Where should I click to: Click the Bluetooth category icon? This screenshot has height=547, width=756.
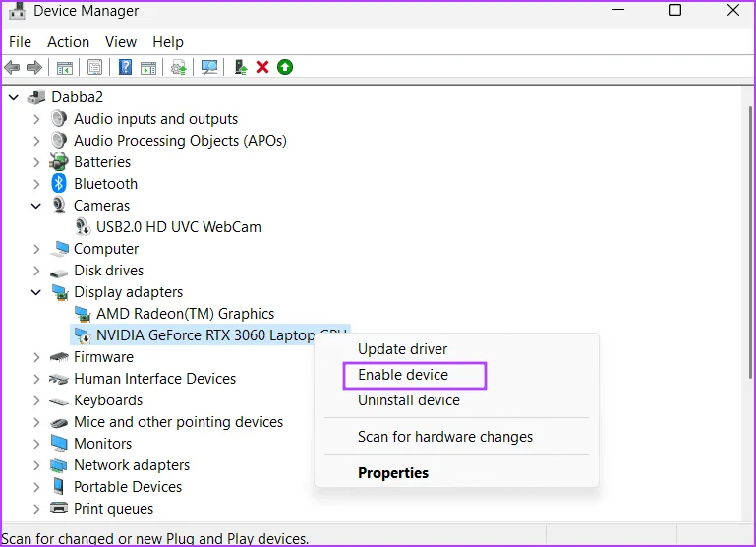click(x=58, y=183)
